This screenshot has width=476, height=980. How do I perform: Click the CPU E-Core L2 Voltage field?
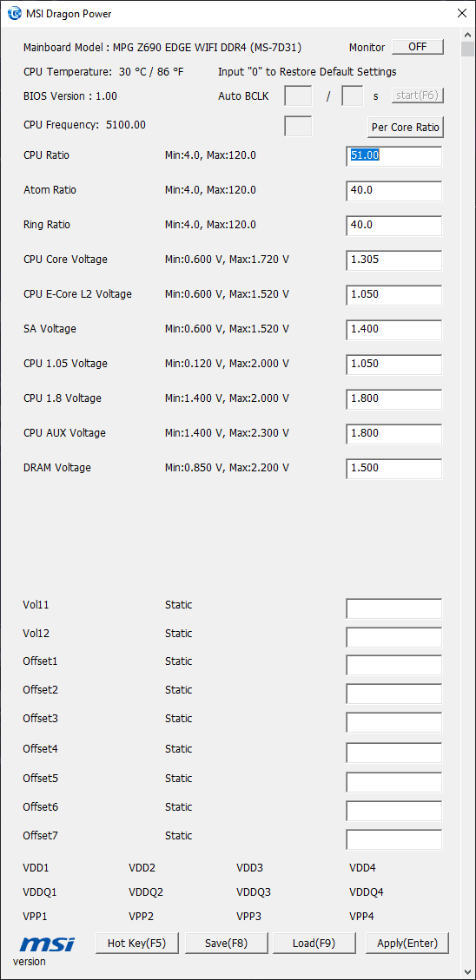(394, 295)
